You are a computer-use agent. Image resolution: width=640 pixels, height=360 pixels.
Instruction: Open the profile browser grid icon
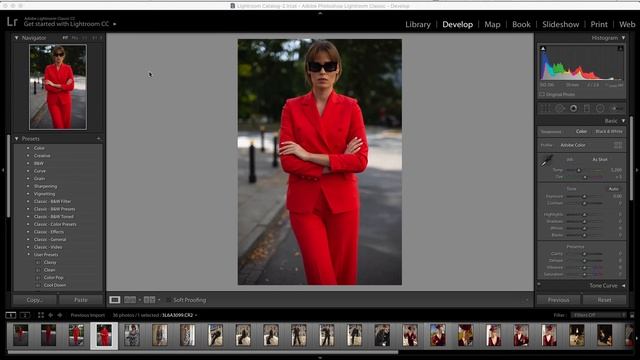pos(618,145)
